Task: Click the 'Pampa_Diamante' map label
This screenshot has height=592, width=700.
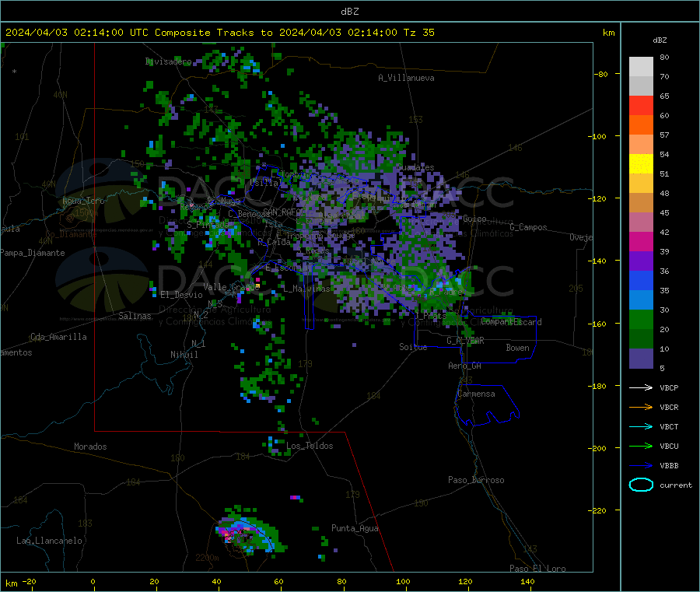Action: click(x=32, y=253)
